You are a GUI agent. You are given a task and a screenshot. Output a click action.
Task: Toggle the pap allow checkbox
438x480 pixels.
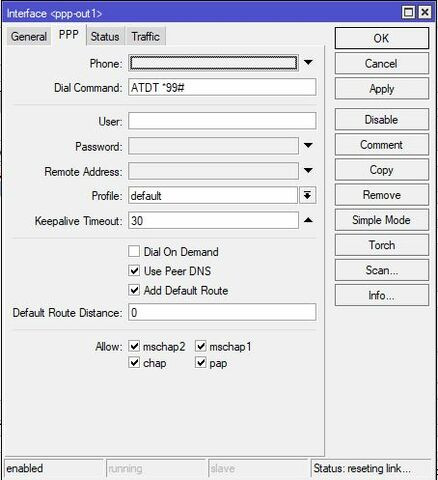click(x=201, y=362)
